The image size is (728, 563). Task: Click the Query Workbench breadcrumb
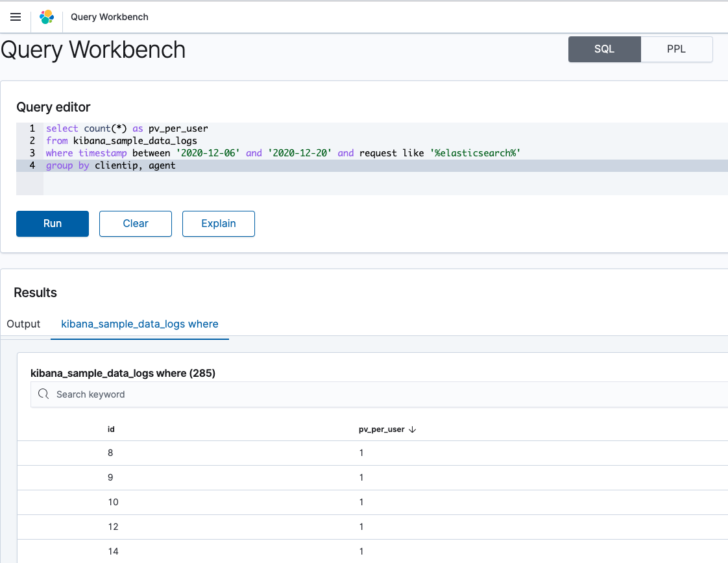coord(110,17)
